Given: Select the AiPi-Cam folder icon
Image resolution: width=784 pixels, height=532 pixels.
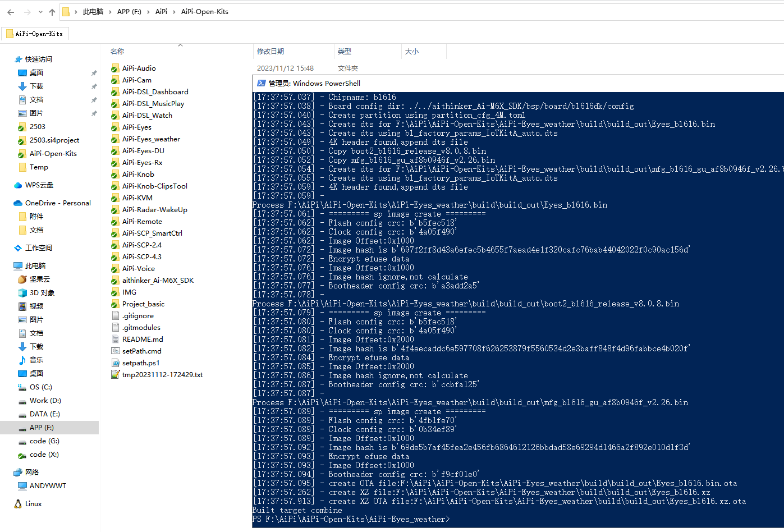Looking at the screenshot, I should click(116, 80).
